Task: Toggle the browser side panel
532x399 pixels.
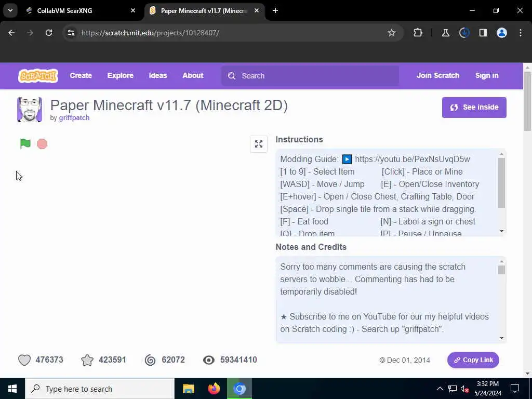Action: pos(483,33)
